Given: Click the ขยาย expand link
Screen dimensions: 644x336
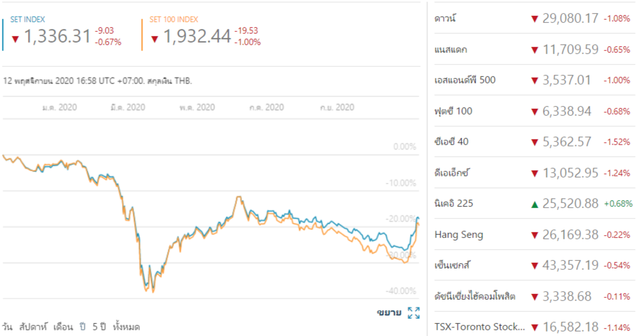Looking at the screenshot, I should point(389,312).
